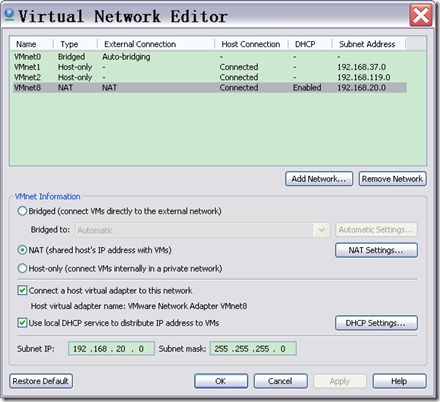Click the Subnet mask input field

pos(253,349)
